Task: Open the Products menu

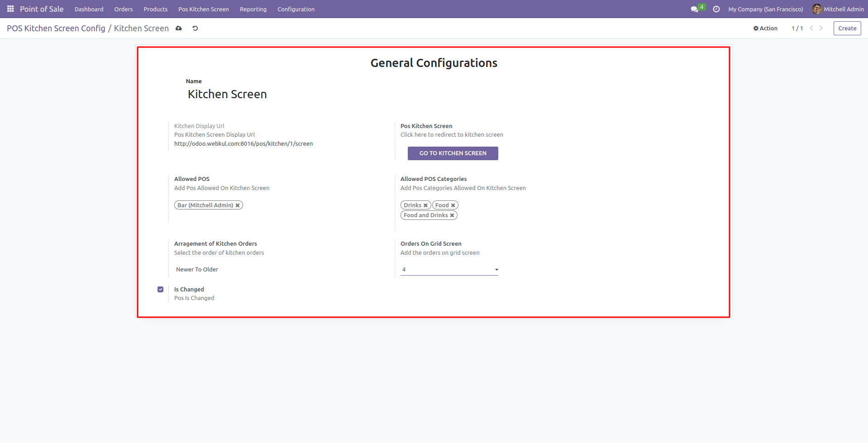Action: pos(156,9)
